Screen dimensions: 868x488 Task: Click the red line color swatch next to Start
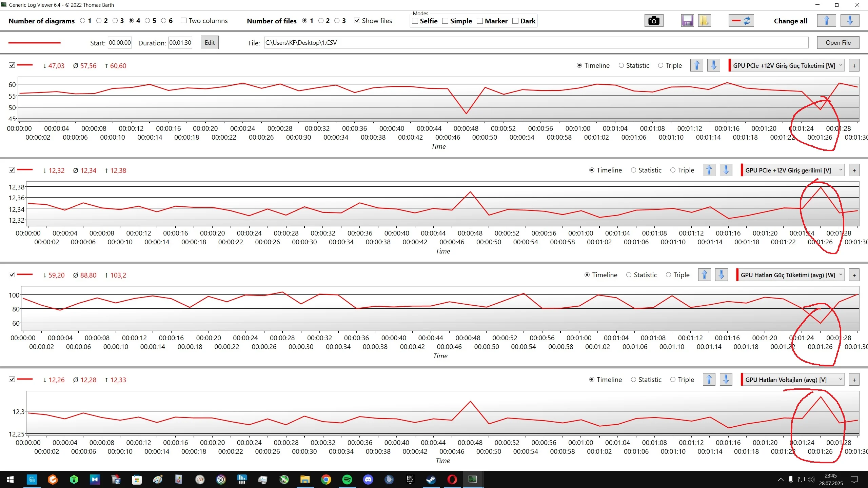(34, 43)
